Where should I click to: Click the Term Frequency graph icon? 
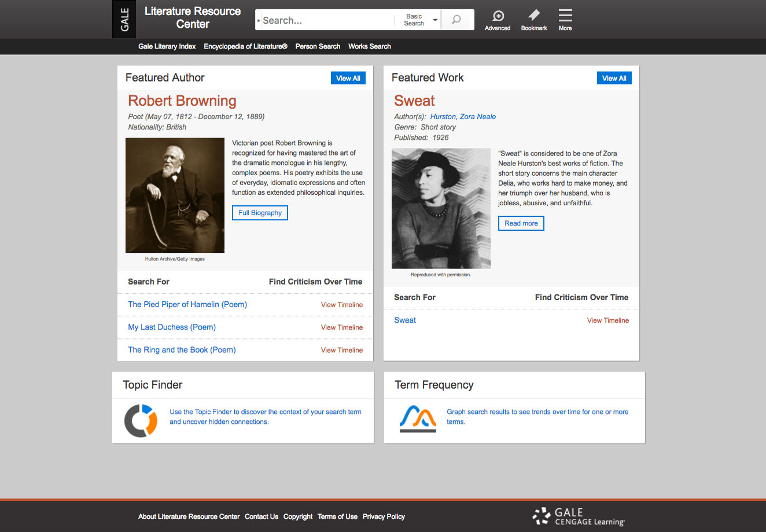pyautogui.click(x=418, y=419)
